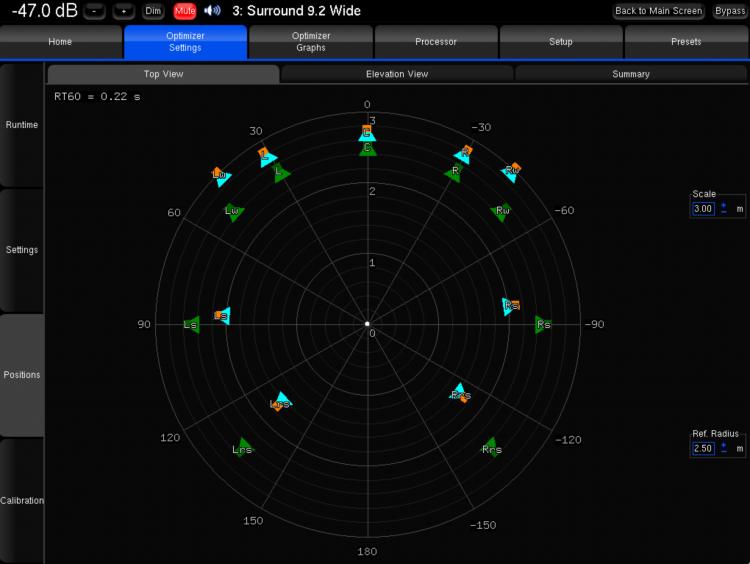Click the green Ls left-surround marker
Image resolution: width=750 pixels, height=564 pixels.
point(192,325)
